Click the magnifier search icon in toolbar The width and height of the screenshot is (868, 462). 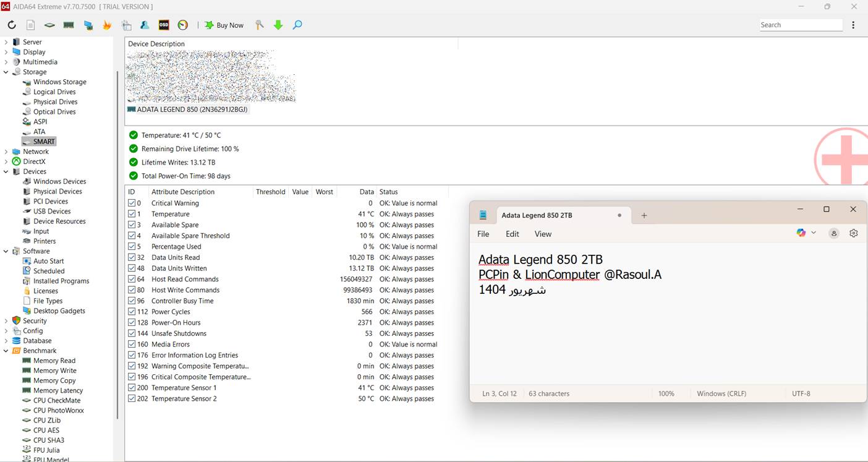pyautogui.click(x=297, y=25)
